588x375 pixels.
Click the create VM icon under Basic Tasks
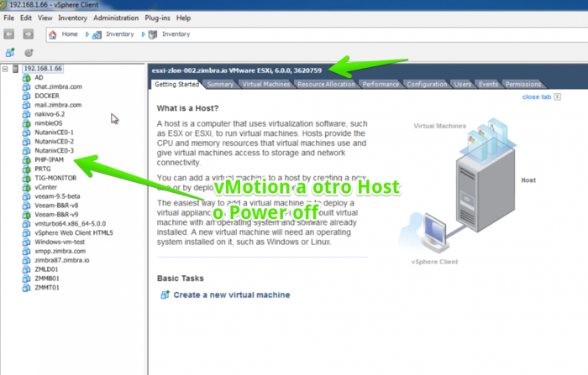(x=165, y=294)
